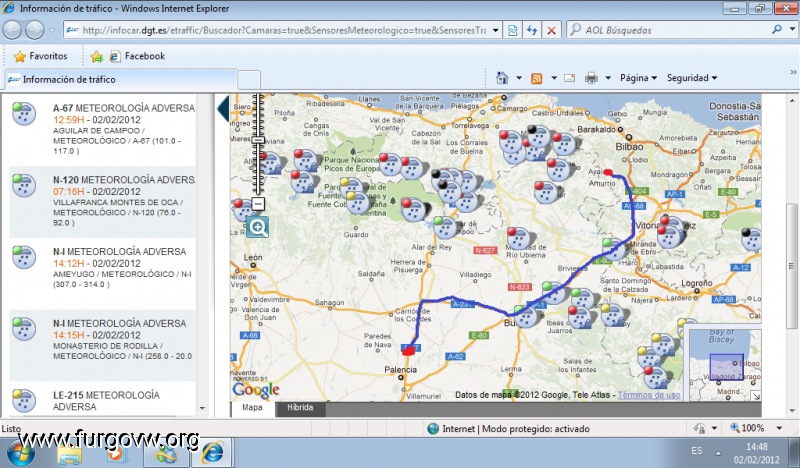Image resolution: width=800 pixels, height=468 pixels.
Task: Collapse the side panel with the dark arrow
Action: 223,108
